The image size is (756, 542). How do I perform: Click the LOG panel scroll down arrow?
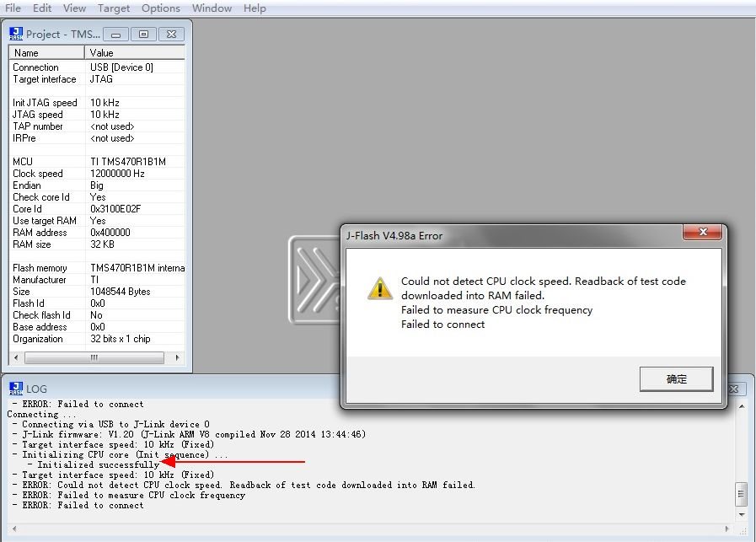coord(742,514)
